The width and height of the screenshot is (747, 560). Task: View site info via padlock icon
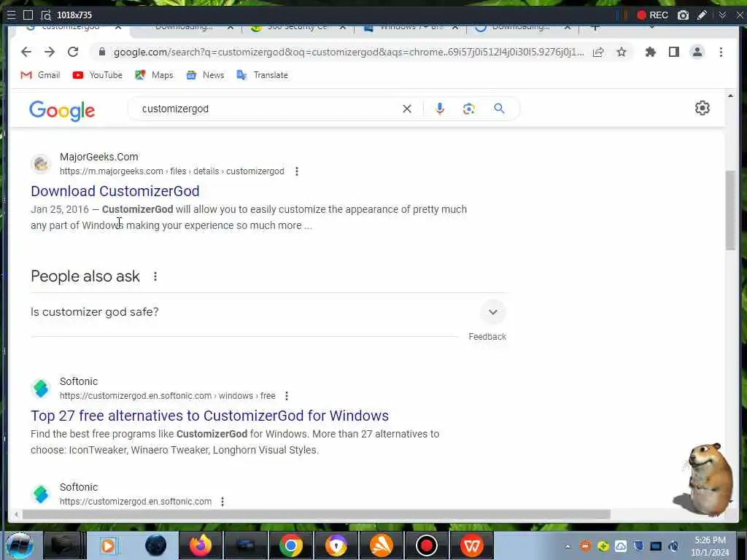pos(102,52)
